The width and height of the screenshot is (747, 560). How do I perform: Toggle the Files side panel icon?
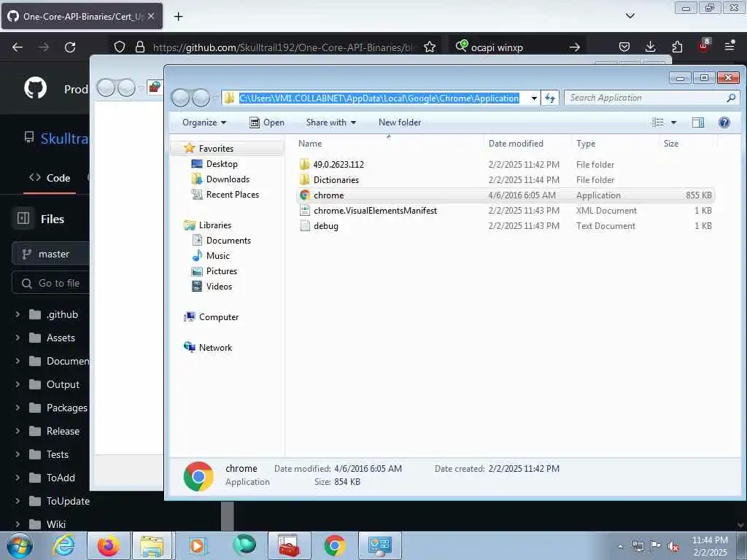pos(23,219)
